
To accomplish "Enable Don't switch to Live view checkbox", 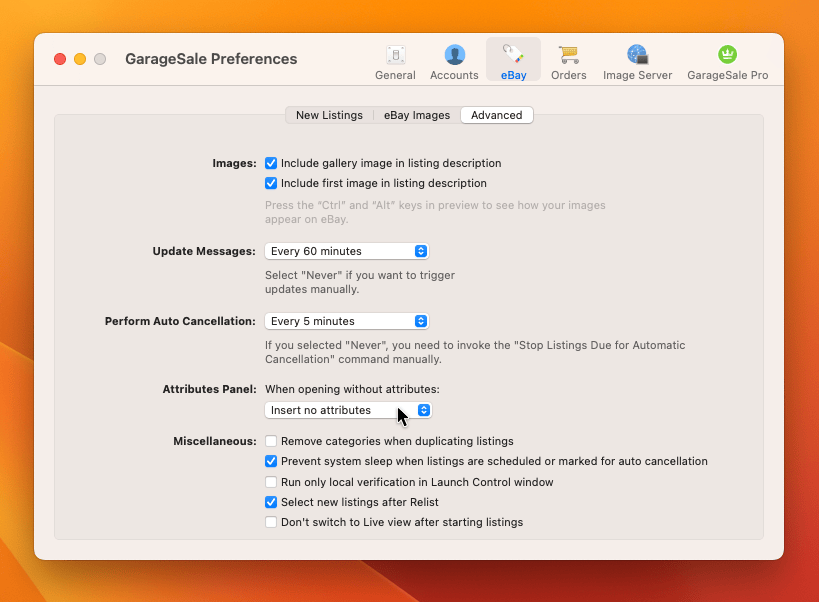I will pos(271,522).
